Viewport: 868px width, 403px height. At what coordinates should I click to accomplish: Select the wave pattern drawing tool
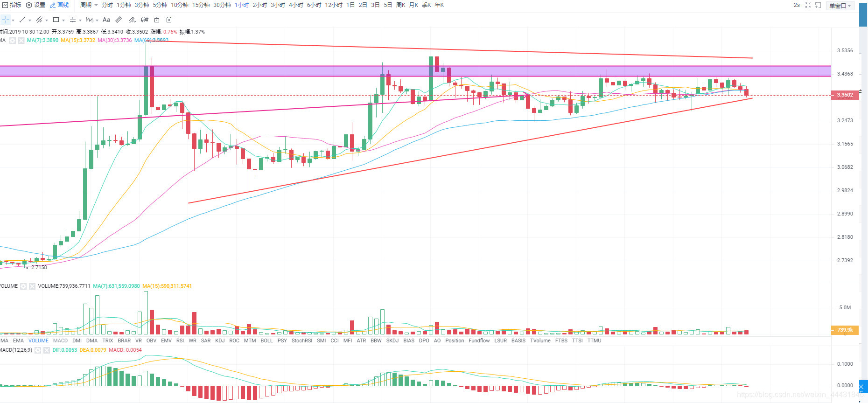point(90,20)
